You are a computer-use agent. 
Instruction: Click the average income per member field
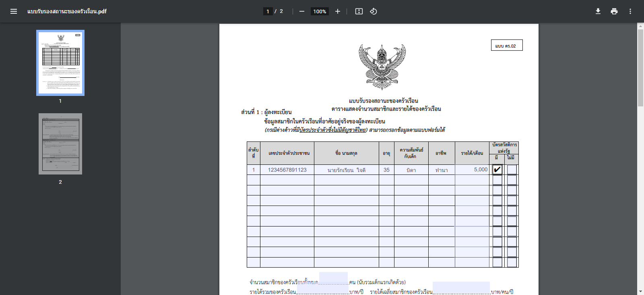click(461, 288)
